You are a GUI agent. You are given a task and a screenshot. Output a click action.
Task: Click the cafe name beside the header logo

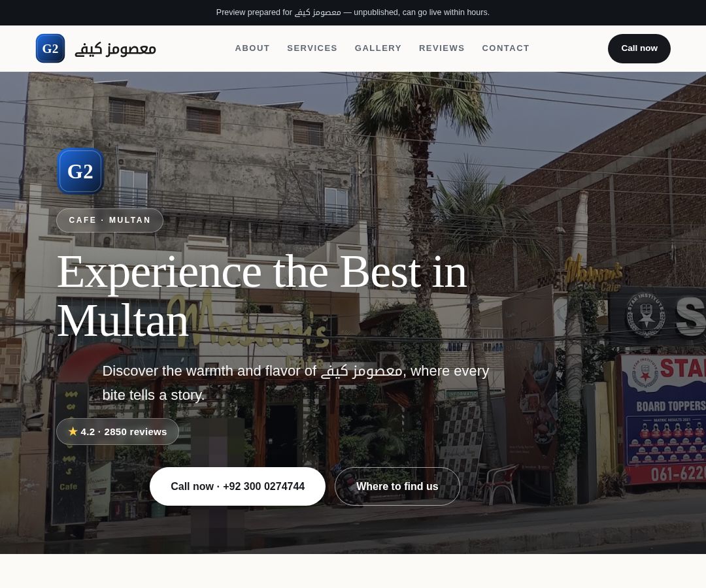click(115, 48)
